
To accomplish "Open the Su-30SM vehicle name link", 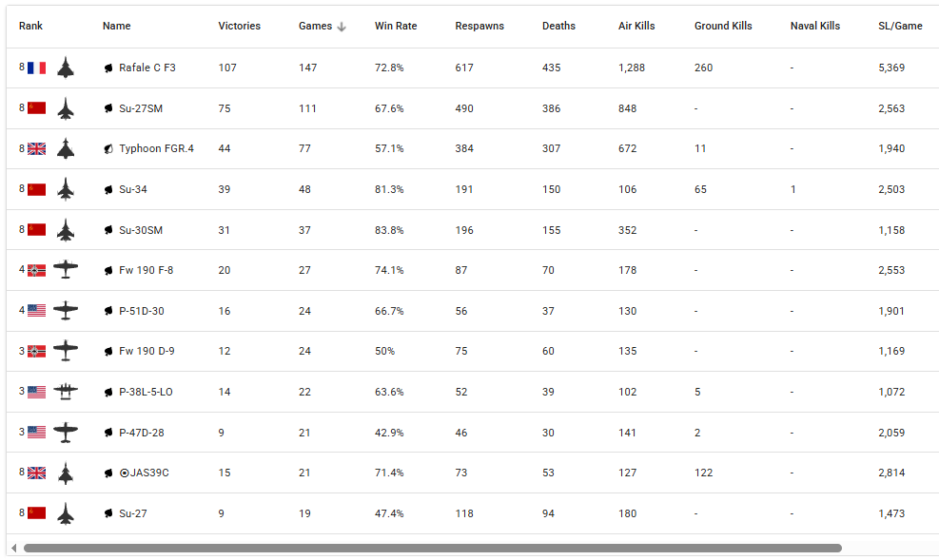I will coord(140,230).
